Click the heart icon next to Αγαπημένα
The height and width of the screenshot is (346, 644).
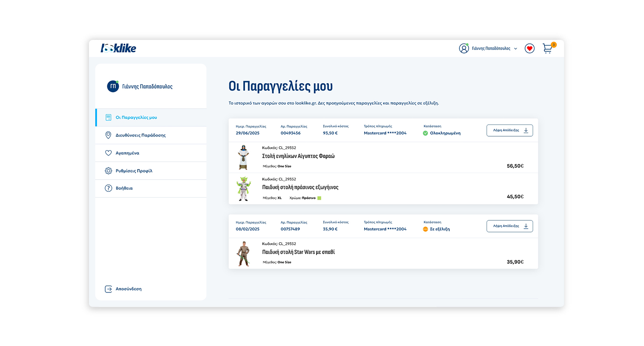coord(108,153)
